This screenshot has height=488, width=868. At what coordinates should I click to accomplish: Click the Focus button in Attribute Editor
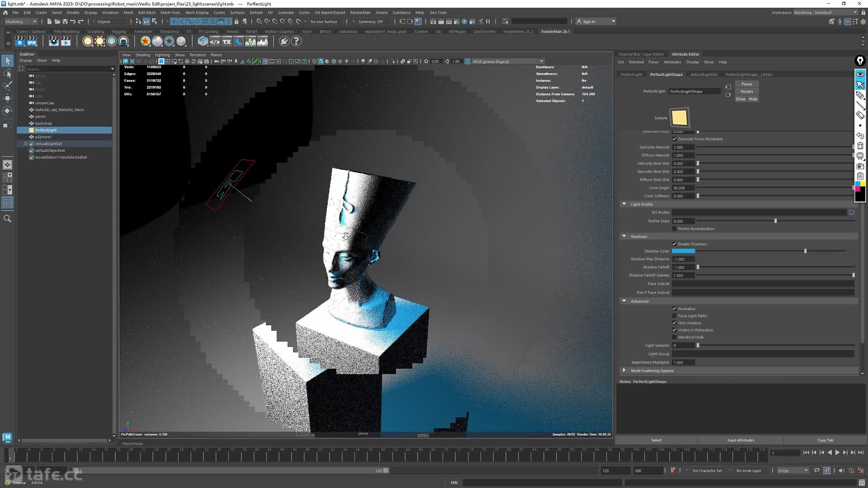pyautogui.click(x=746, y=84)
